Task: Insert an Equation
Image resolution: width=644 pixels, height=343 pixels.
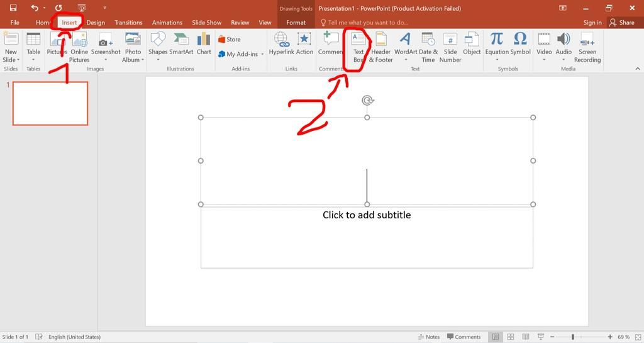Action: (497, 47)
